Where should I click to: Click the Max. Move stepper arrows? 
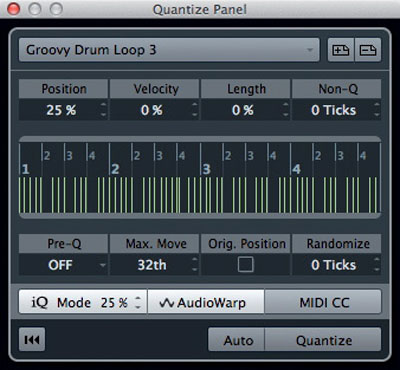[195, 265]
